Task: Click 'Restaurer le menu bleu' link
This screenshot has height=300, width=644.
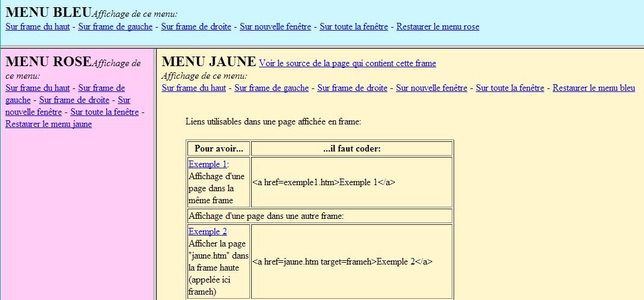Action: [594, 88]
